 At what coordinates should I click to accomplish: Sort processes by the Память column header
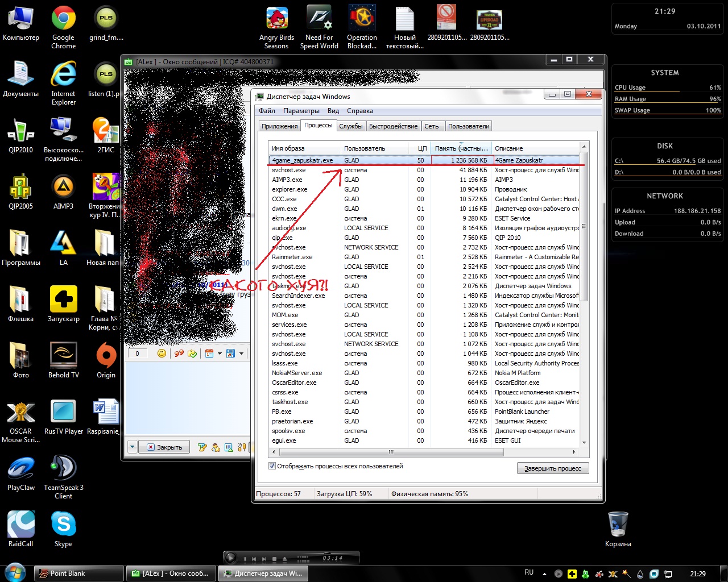pyautogui.click(x=461, y=148)
